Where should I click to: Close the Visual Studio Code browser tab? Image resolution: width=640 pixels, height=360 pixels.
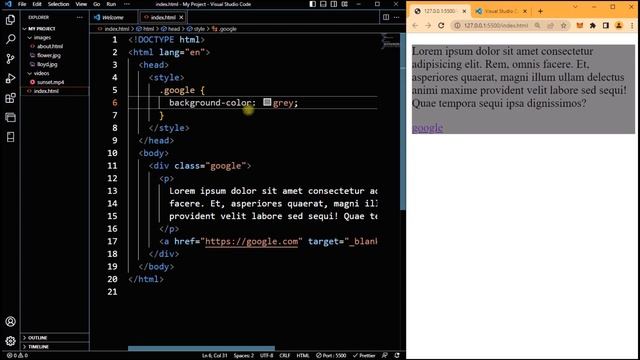pyautogui.click(x=525, y=11)
